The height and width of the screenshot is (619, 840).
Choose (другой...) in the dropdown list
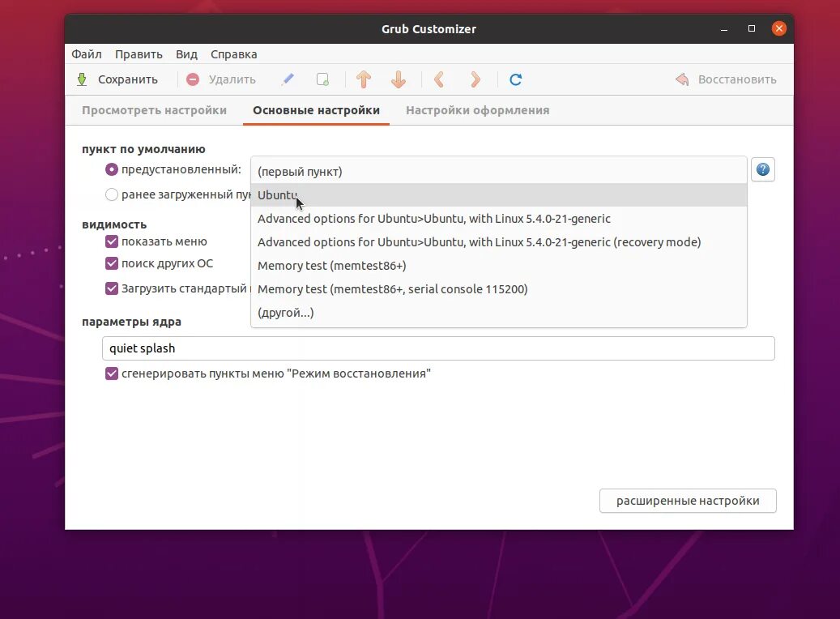pyautogui.click(x=499, y=313)
